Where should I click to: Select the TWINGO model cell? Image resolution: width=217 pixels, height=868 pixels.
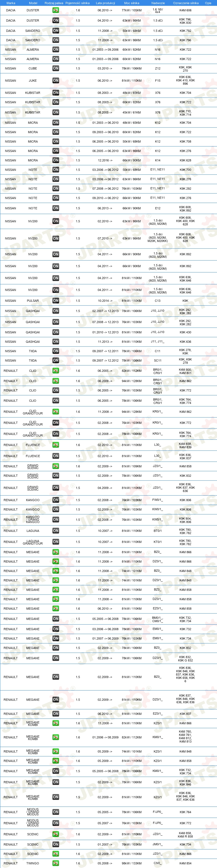tap(33, 863)
